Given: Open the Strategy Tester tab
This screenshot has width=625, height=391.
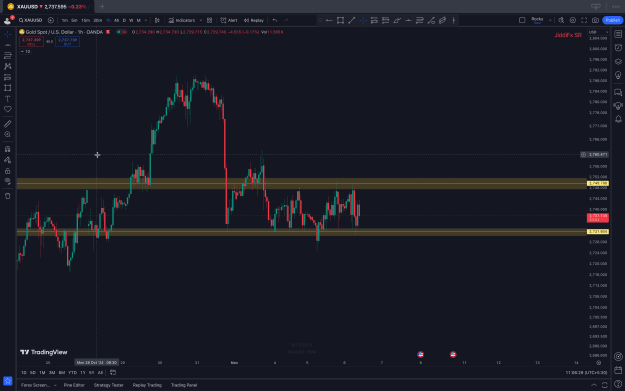Looking at the screenshot, I should 108,385.
